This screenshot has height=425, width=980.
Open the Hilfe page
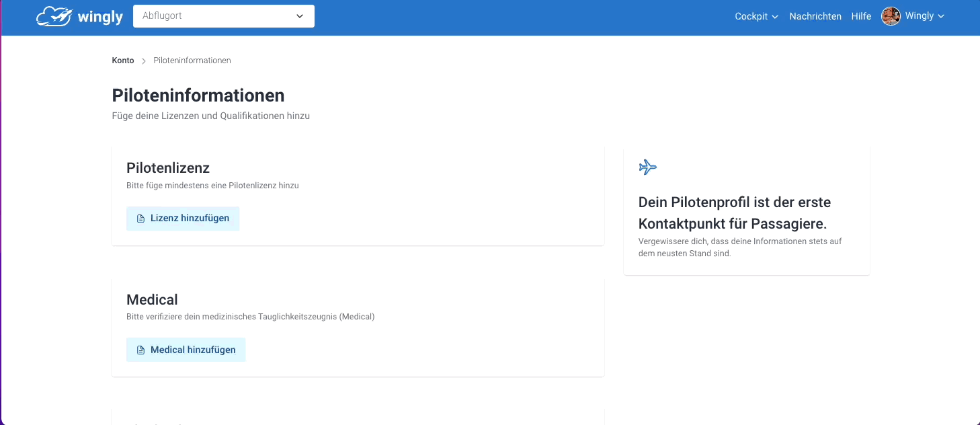click(861, 16)
